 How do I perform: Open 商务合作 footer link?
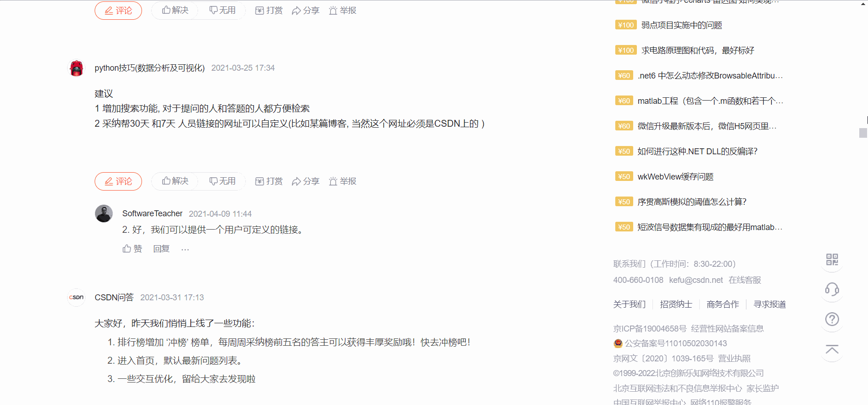(x=723, y=304)
